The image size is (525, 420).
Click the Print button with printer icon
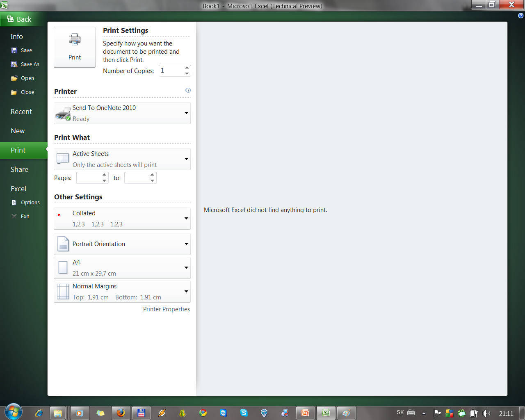(x=75, y=47)
